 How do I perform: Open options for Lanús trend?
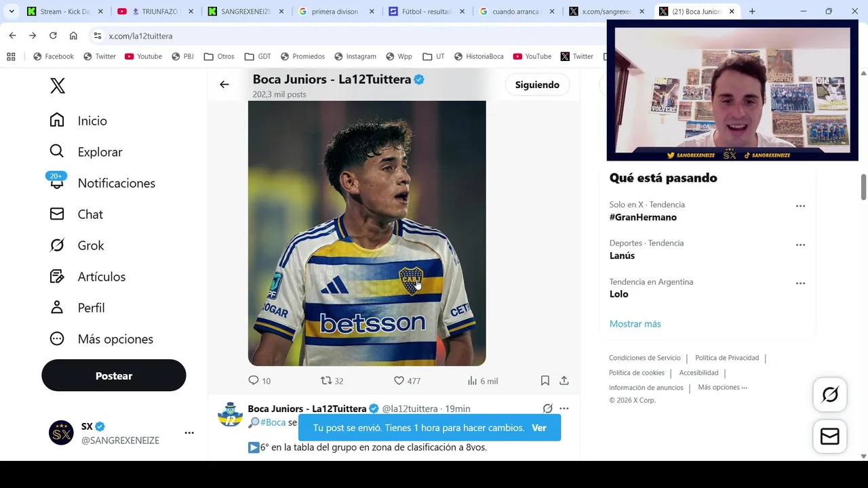coord(800,245)
